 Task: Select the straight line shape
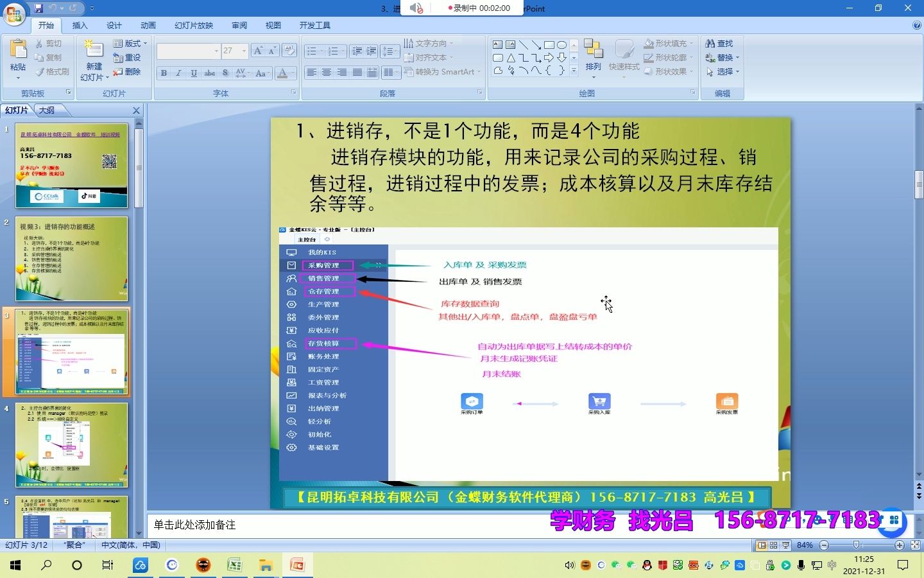click(x=524, y=45)
